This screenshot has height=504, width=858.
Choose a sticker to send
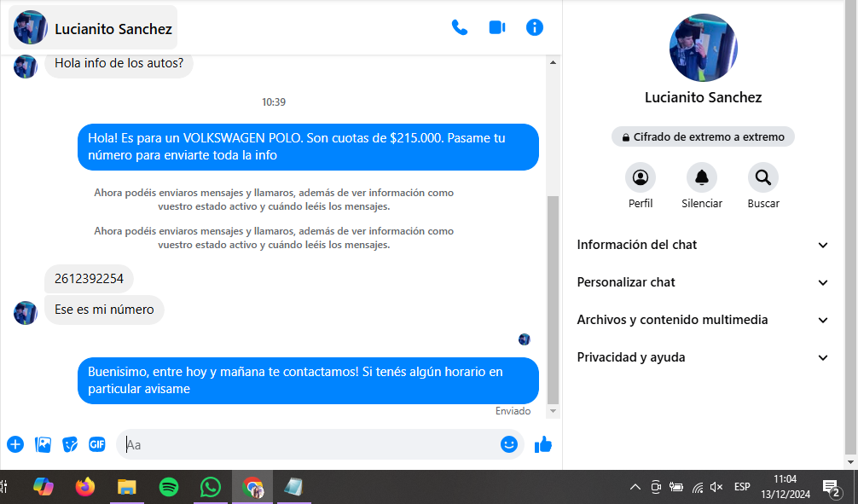coord(70,444)
